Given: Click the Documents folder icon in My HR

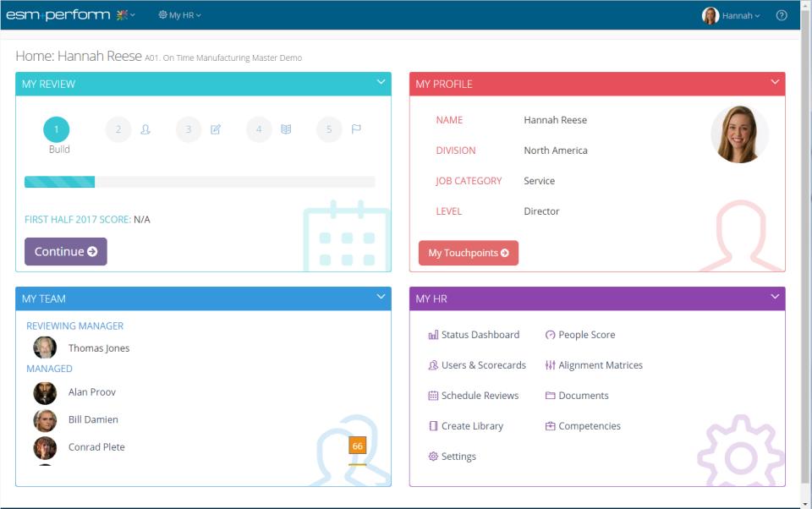Looking at the screenshot, I should point(550,395).
